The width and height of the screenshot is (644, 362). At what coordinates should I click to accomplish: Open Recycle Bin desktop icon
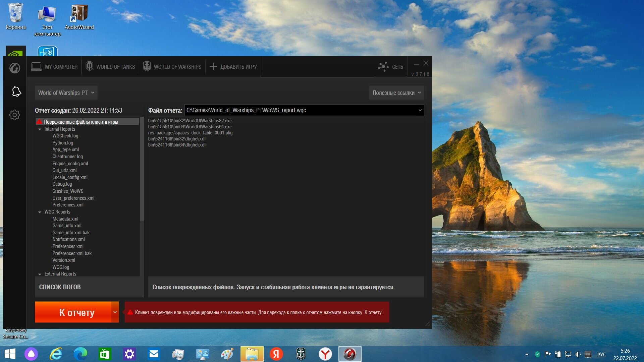pos(15,17)
